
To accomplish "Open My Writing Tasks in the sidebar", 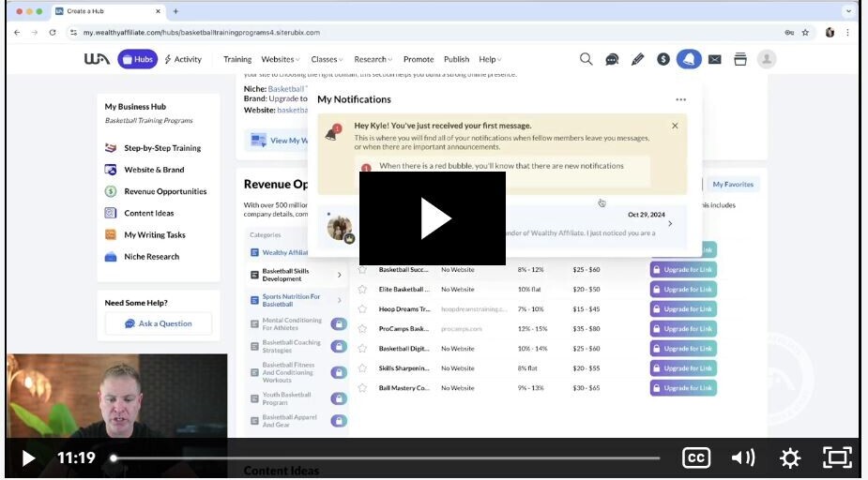I will coord(145,235).
